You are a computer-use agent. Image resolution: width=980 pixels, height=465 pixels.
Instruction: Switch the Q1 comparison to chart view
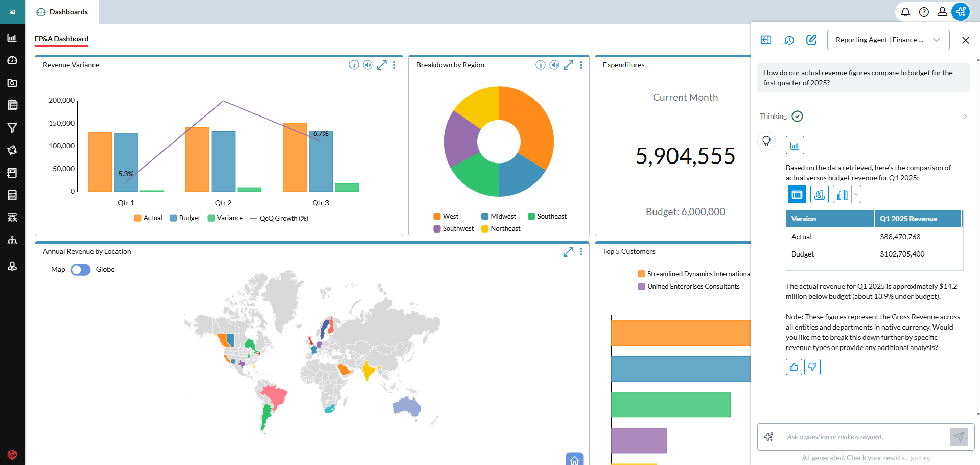pos(842,194)
